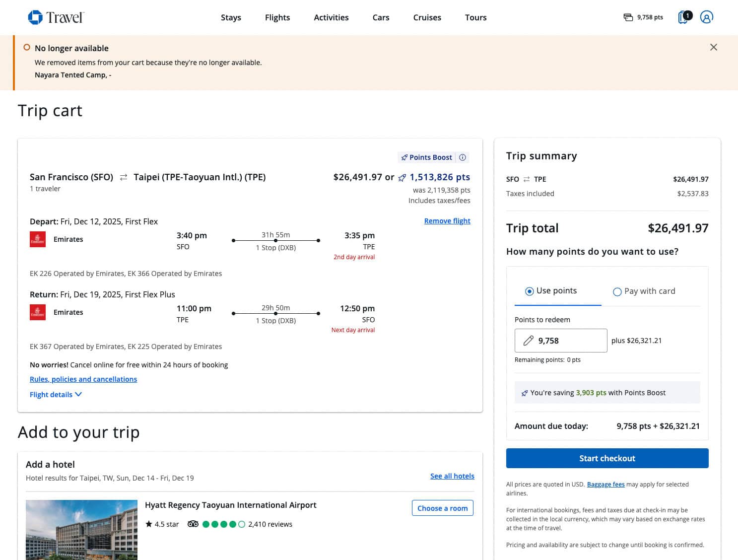Click the 'Remaining points: 0 pts' text
738x560 pixels.
point(547,360)
